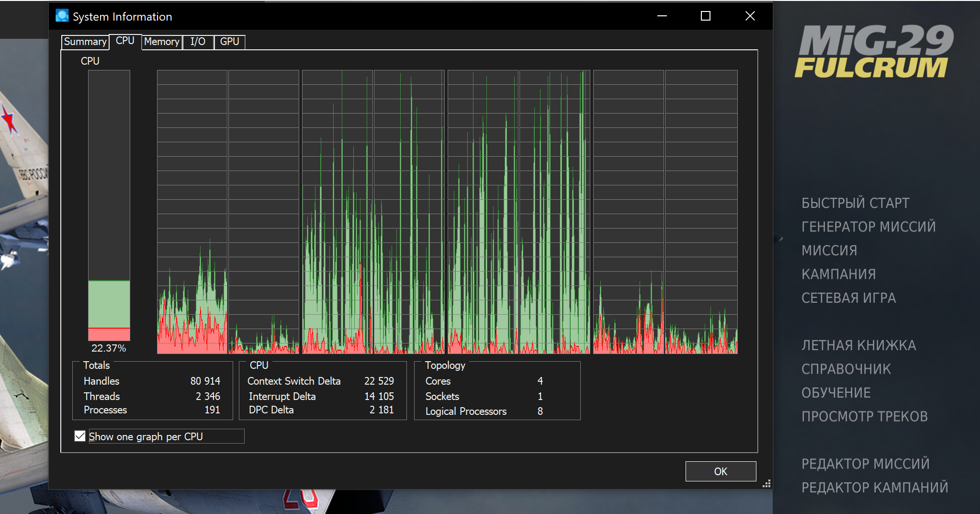Open ПРОСМОТР ТРЕКОВ in game menu
The width and height of the screenshot is (980, 514).
coord(865,416)
